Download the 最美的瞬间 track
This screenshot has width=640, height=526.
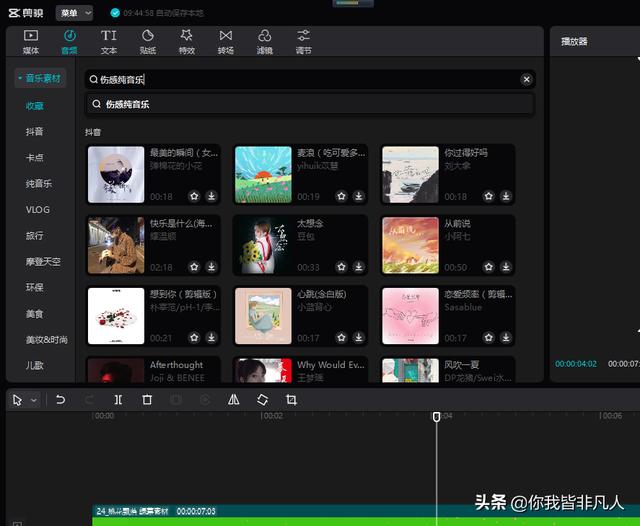pos(211,196)
